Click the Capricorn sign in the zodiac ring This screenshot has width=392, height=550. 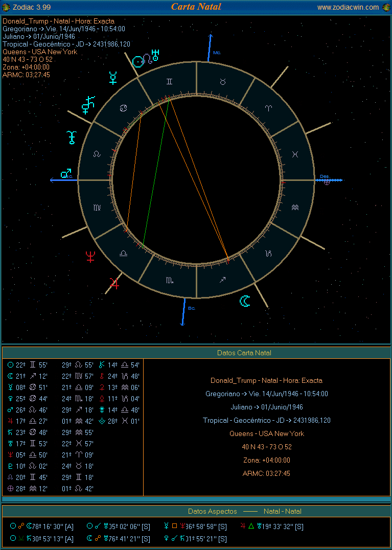269,253
